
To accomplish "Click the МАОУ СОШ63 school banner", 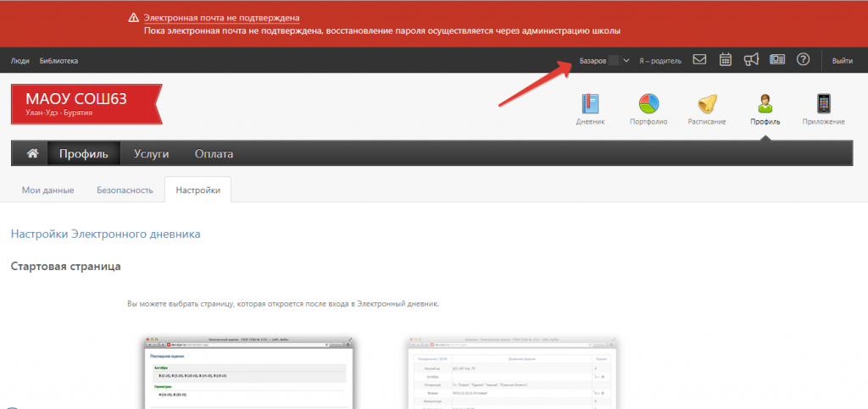I will tap(86, 104).
